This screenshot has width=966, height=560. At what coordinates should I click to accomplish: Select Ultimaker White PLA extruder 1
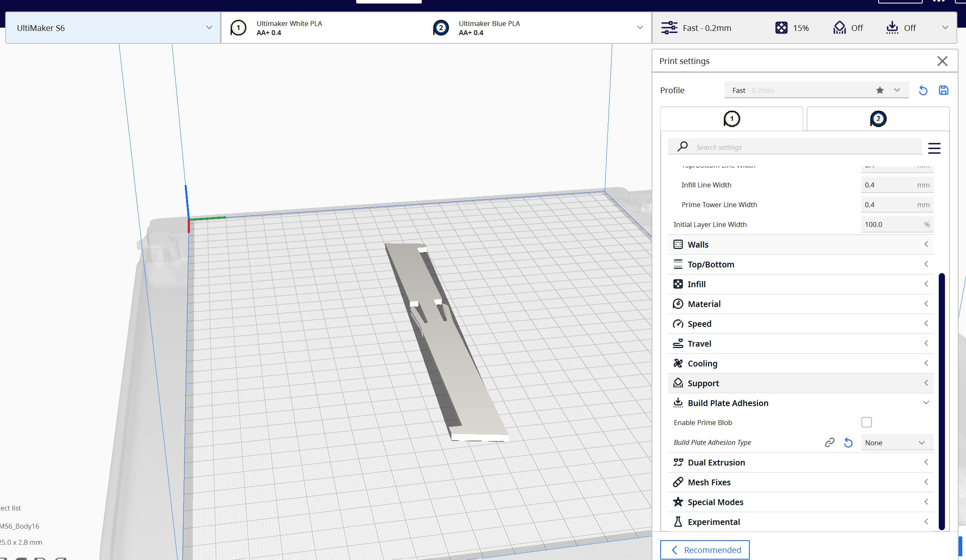(289, 28)
